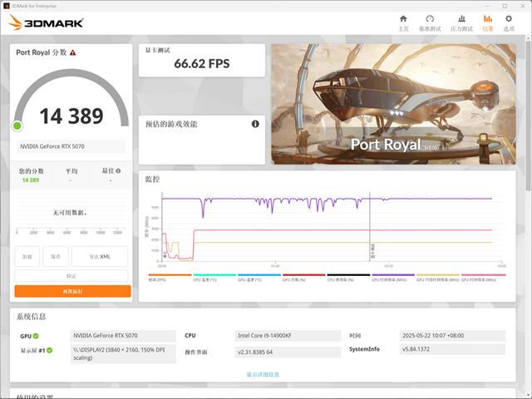The width and height of the screenshot is (532, 399).
Task: Click the info icon next to Best (最佳)
Action: (x=118, y=171)
